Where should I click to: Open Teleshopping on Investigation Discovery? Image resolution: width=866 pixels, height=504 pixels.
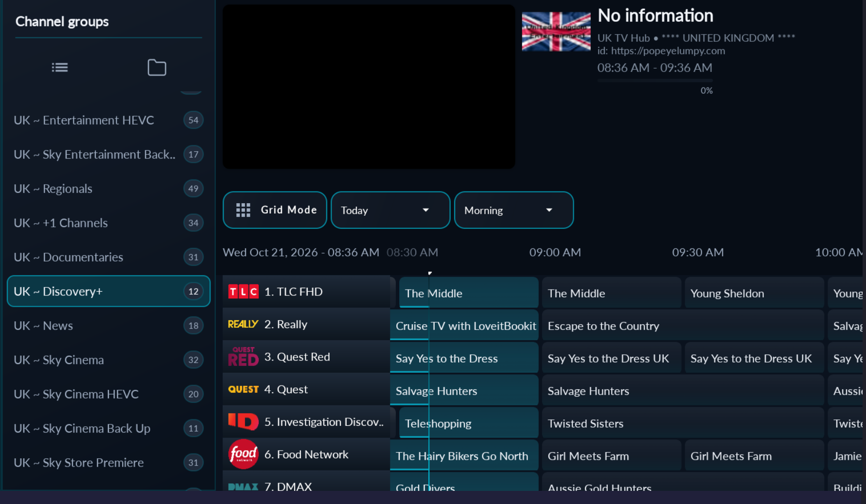point(469,423)
